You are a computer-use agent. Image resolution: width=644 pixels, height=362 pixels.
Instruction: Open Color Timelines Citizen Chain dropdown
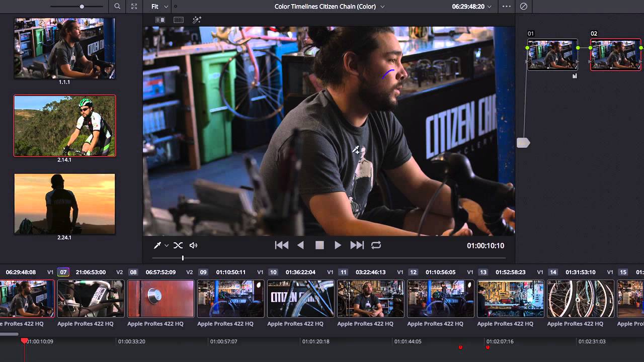pos(330,7)
